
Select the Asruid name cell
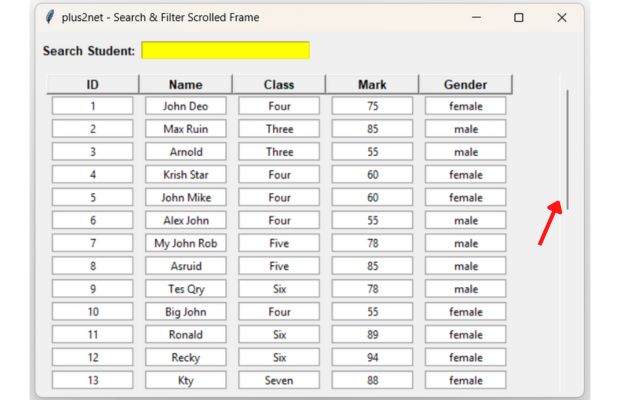pos(186,266)
